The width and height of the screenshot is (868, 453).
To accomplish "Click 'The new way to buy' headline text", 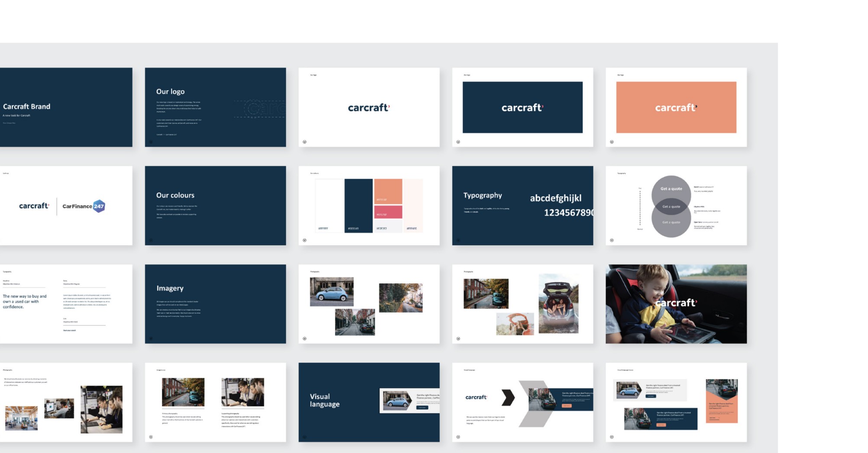I will coord(25,302).
